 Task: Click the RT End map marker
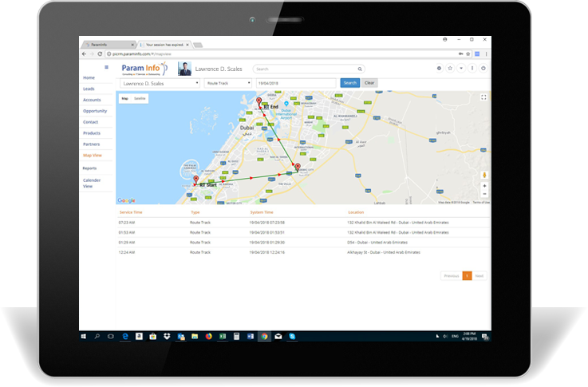click(258, 101)
